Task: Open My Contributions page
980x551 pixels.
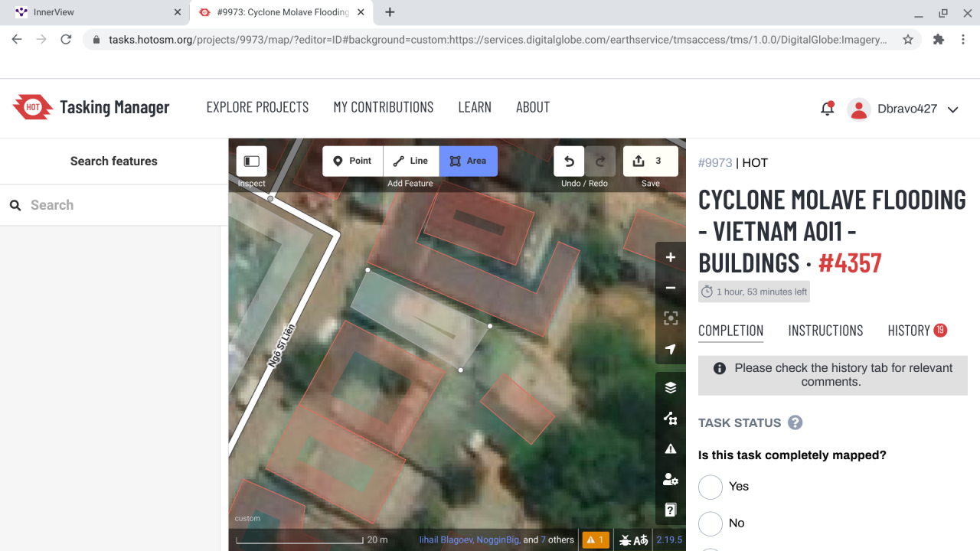Action: [384, 107]
